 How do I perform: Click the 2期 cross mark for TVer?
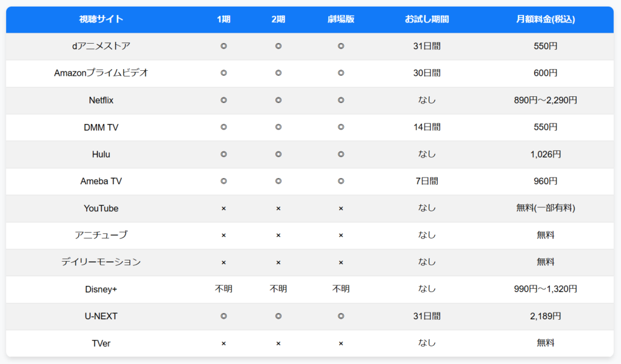coord(278,343)
